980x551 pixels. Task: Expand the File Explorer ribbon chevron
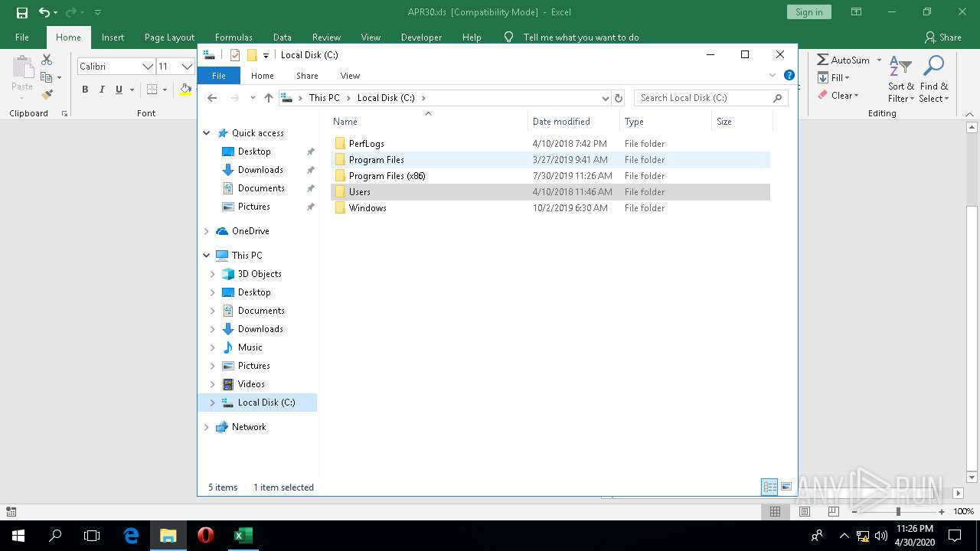(x=773, y=76)
